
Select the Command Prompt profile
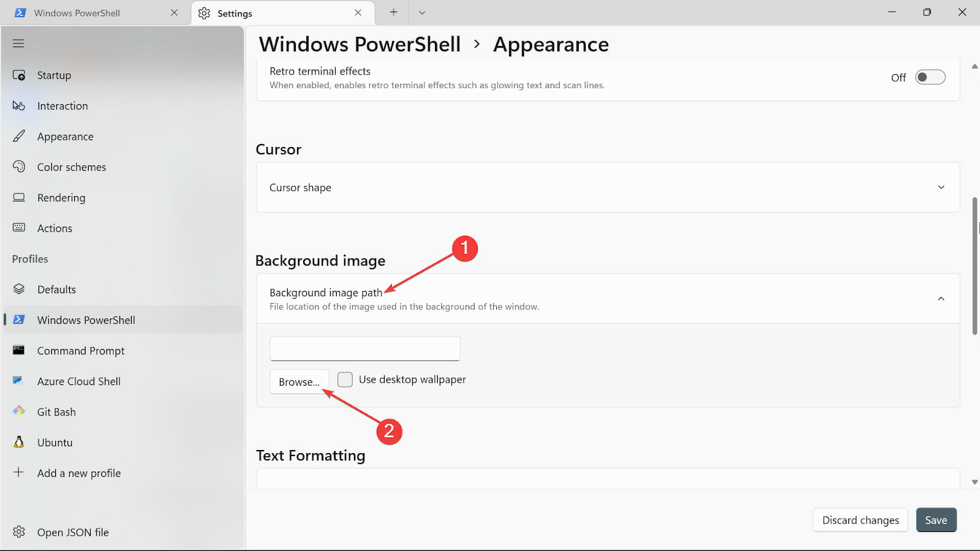(123, 351)
